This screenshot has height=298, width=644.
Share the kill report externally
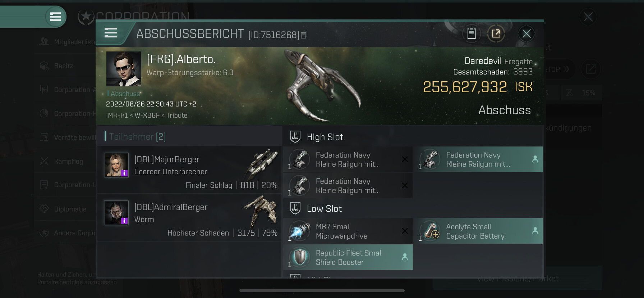pyautogui.click(x=496, y=34)
